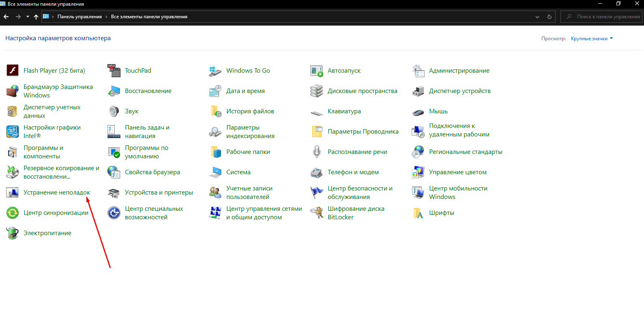Open the Телефон и модем icon
Viewport: 644px width, 320px height.
click(x=317, y=172)
